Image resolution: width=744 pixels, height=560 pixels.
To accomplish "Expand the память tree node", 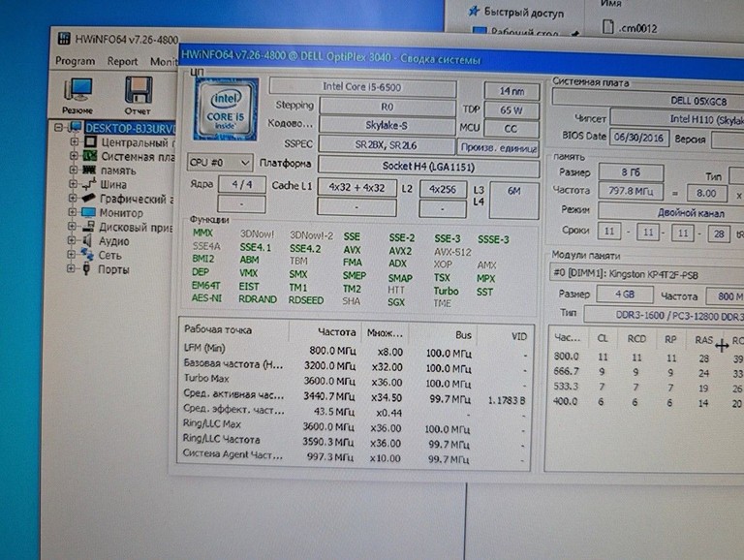I will click(73, 170).
